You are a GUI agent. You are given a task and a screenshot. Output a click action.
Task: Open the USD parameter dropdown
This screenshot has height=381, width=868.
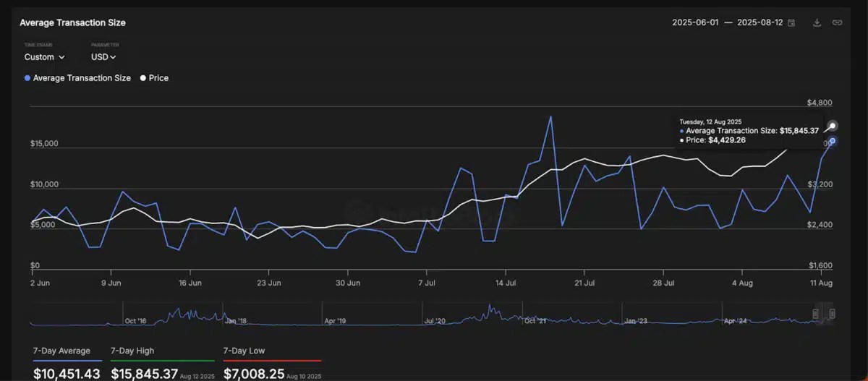103,57
